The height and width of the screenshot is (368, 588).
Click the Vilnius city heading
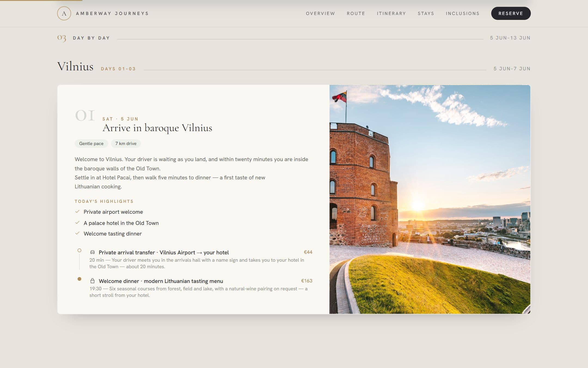(75, 67)
